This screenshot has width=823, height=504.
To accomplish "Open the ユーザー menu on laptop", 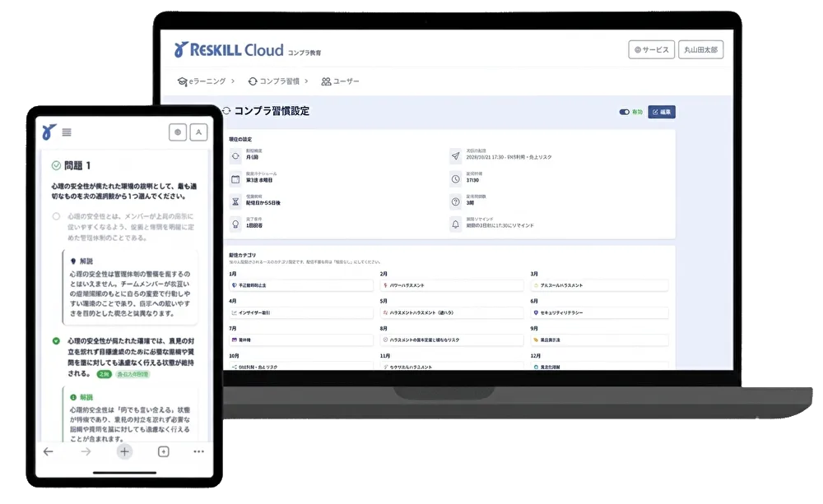I will [340, 81].
